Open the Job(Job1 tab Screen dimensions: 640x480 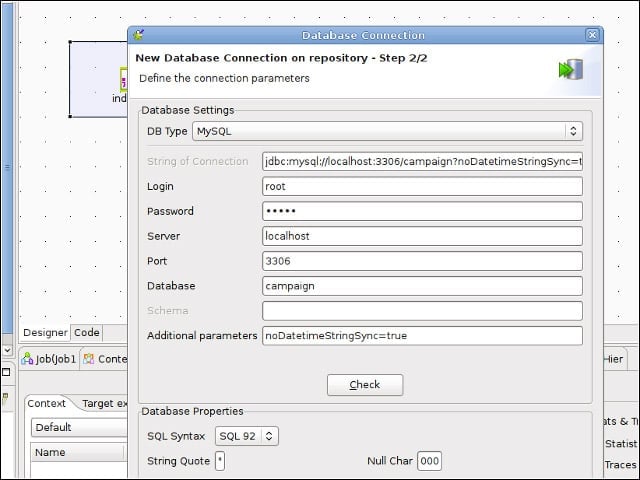point(49,359)
